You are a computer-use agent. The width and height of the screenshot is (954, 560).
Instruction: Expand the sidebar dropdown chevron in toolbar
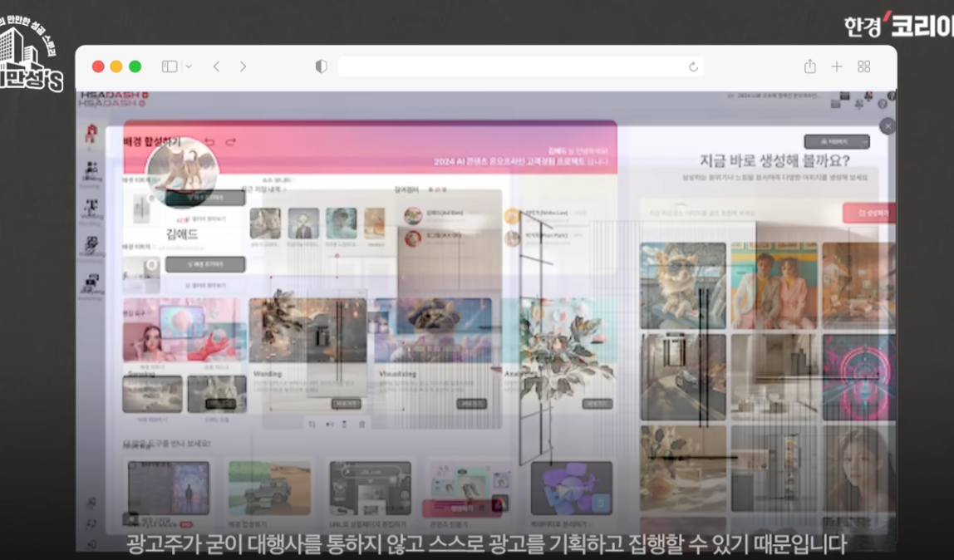(x=189, y=66)
